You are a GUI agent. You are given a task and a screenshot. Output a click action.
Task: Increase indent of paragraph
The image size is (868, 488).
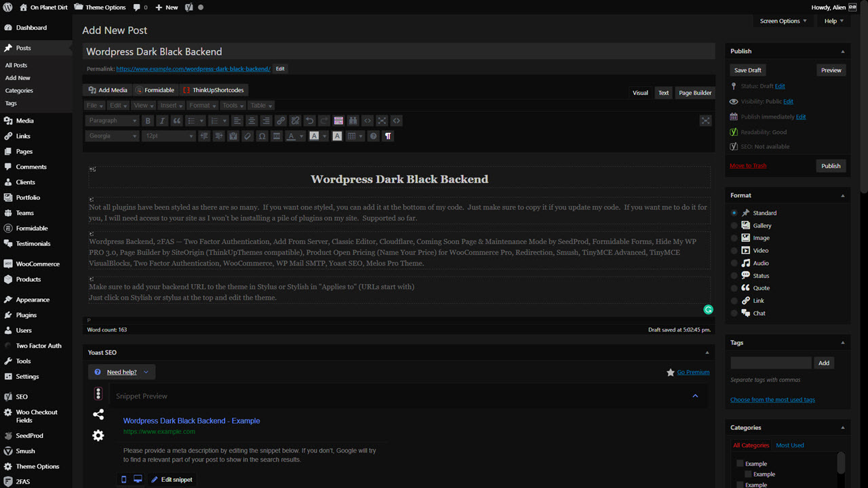(218, 136)
